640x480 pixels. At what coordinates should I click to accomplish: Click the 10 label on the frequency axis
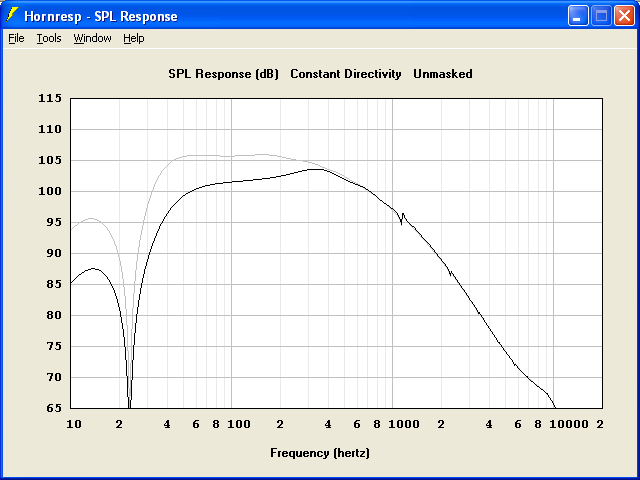click(74, 424)
